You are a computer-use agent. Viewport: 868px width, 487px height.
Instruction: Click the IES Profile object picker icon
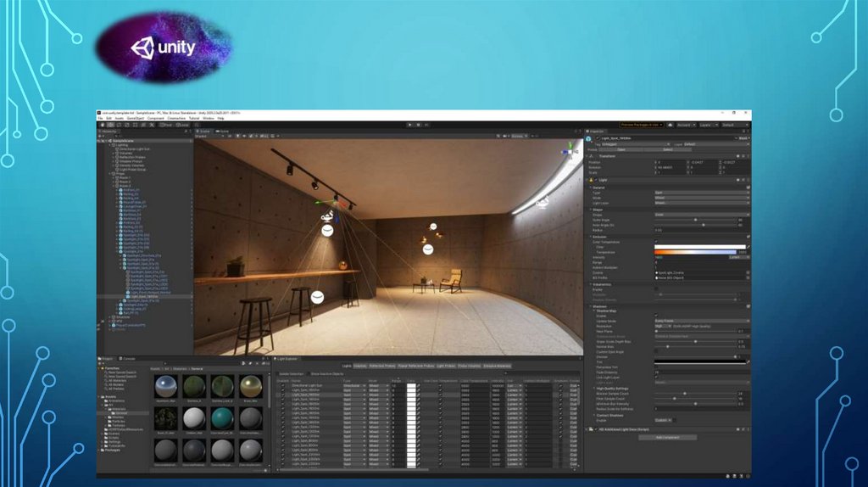pyautogui.click(x=748, y=277)
